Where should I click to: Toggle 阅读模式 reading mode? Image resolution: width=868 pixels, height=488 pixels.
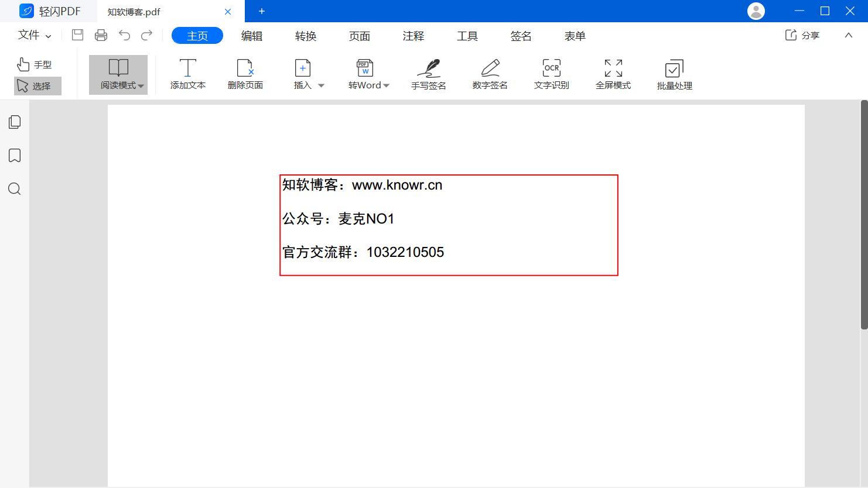tap(118, 74)
